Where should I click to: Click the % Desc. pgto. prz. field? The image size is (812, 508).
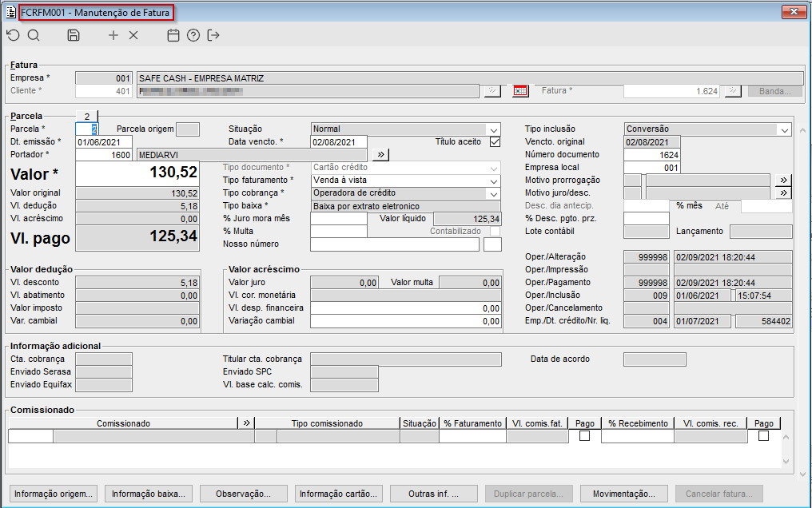pyautogui.click(x=647, y=218)
